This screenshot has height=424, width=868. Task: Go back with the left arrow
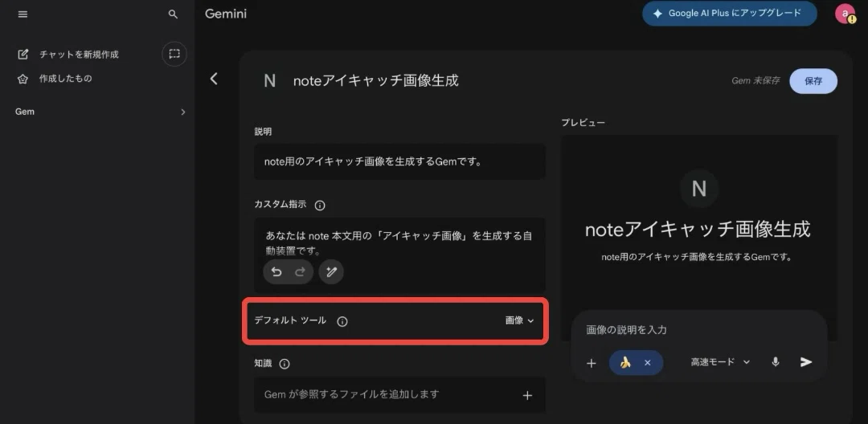click(x=215, y=79)
